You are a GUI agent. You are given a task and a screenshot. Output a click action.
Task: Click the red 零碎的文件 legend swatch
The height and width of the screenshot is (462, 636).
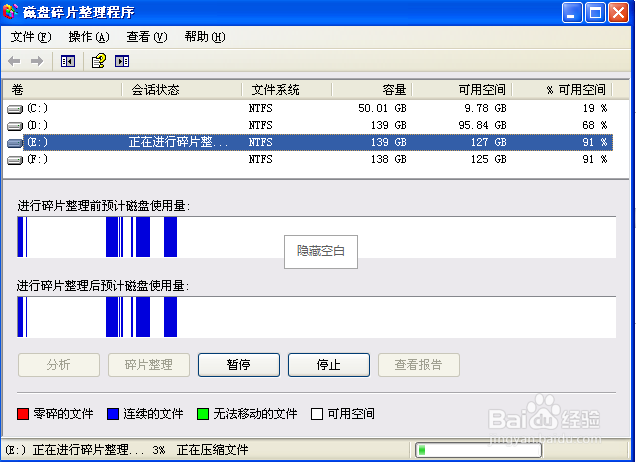click(x=23, y=414)
